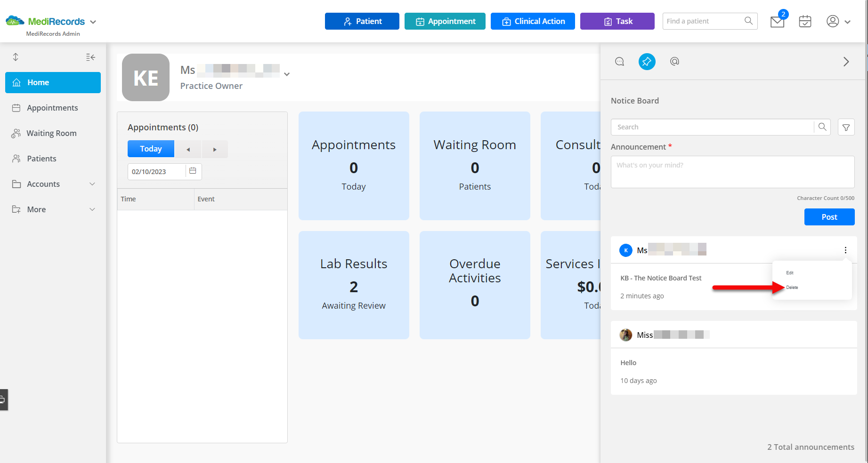The width and height of the screenshot is (868, 463).
Task: Open the three-dot menu on Ms announcement
Action: [845, 250]
